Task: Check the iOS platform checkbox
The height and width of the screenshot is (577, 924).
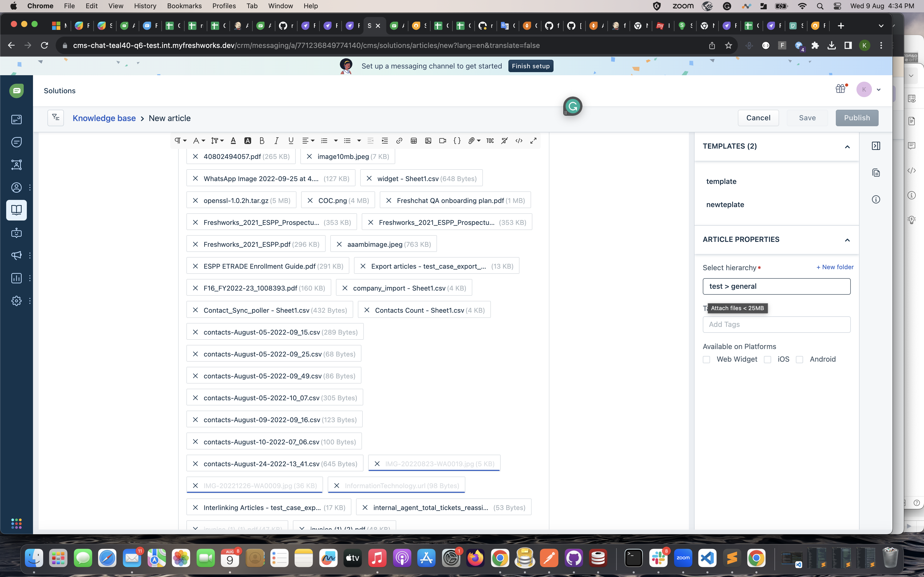Action: (x=768, y=360)
